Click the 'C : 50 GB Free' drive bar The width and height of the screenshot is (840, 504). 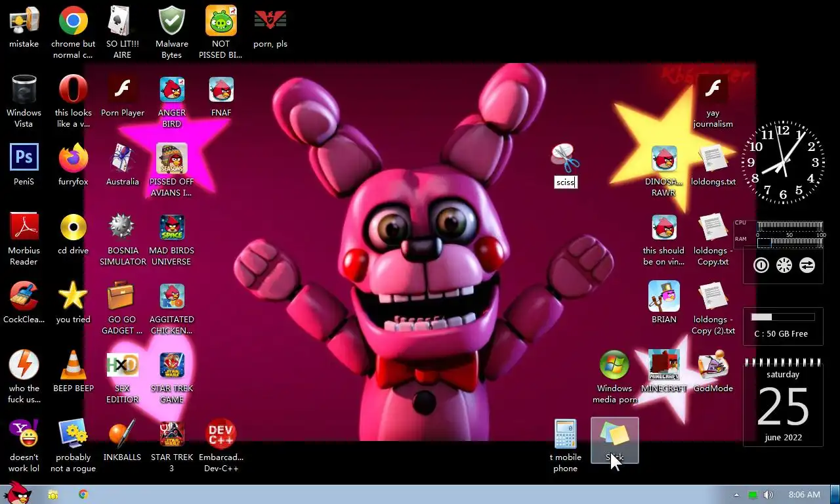pos(783,317)
